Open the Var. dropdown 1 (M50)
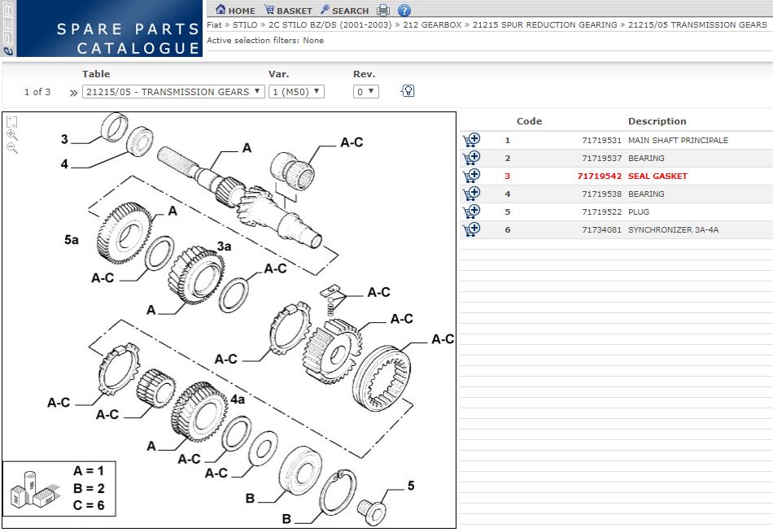 point(296,92)
